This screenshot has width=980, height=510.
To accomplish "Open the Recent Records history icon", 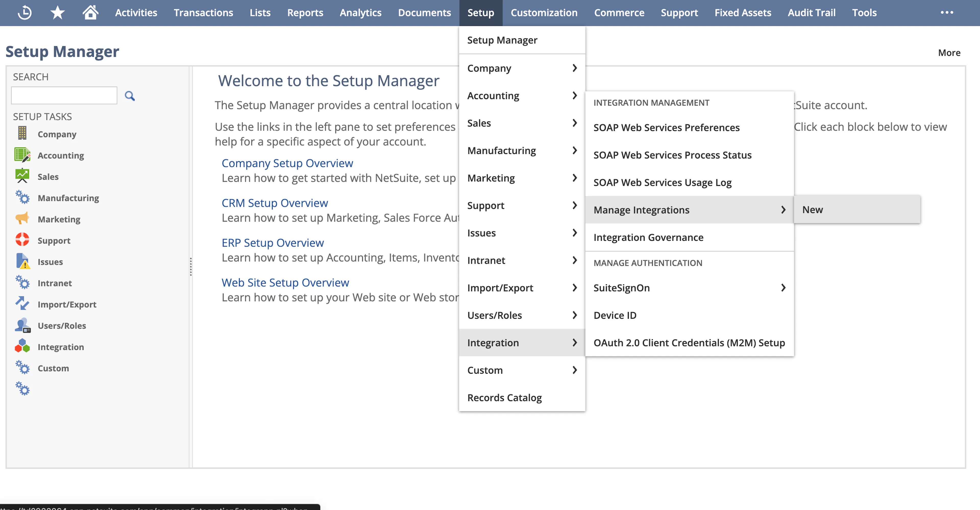I will coord(25,13).
